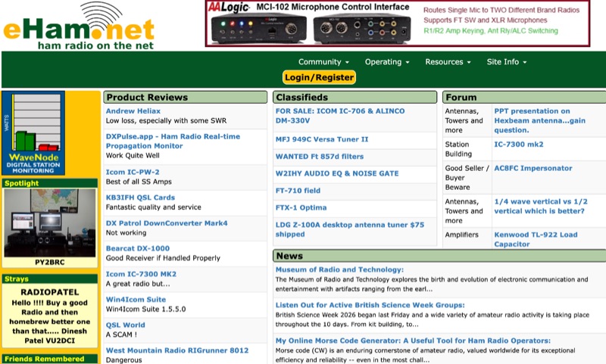Open DX Patrol DownConverter Mark4 review

[x=167, y=222]
